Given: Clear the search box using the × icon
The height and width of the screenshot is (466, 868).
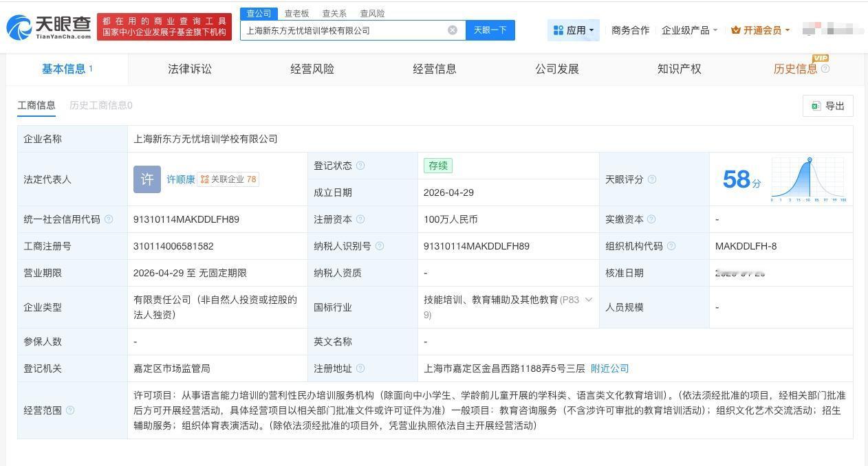Looking at the screenshot, I should (x=453, y=30).
